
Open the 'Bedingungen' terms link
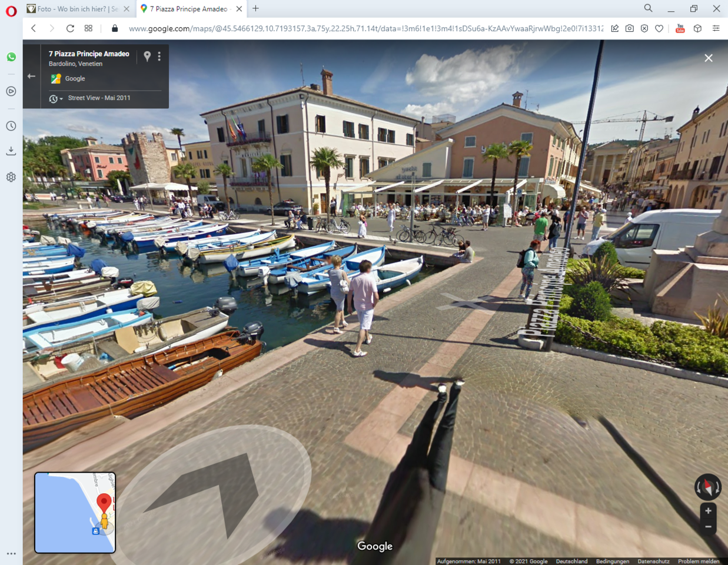(x=613, y=561)
